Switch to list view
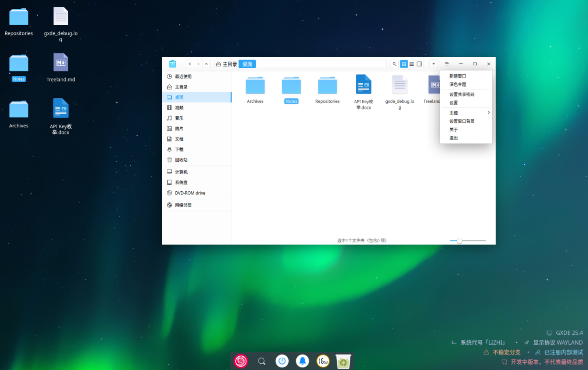 click(x=411, y=64)
